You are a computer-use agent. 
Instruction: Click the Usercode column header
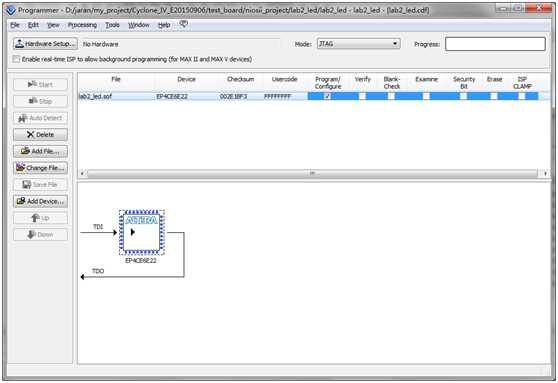coord(284,79)
